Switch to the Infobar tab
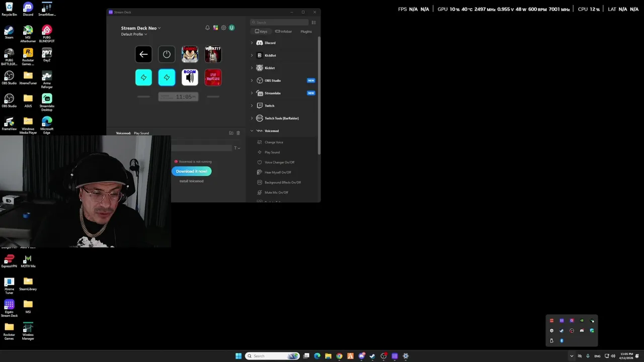The height and width of the screenshot is (362, 644). coord(283,31)
